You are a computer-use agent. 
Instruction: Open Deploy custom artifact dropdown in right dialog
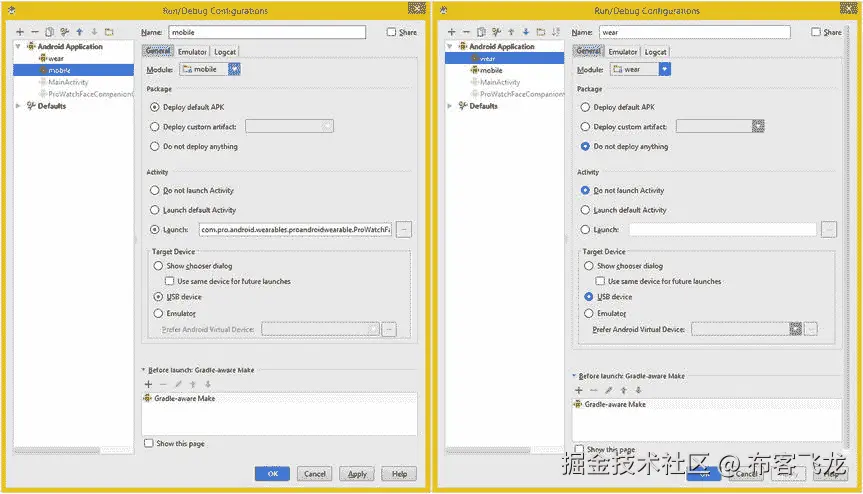pos(758,127)
